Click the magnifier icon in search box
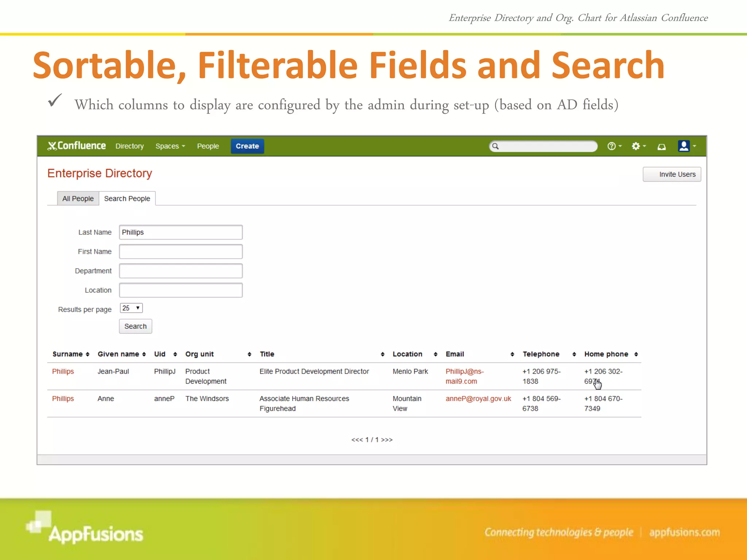This screenshot has height=560, width=747. 495,146
